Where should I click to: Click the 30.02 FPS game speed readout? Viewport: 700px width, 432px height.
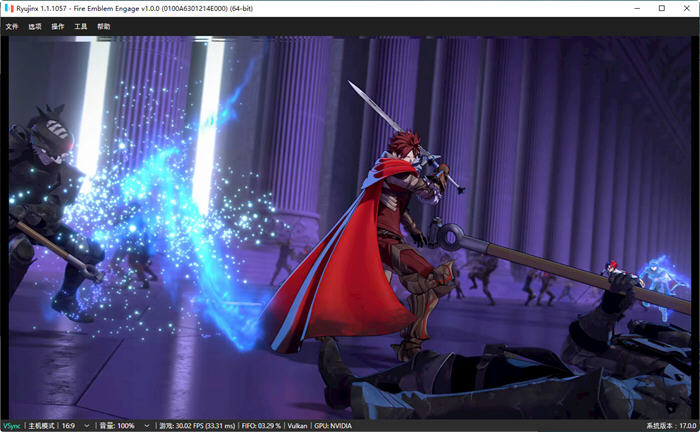[197, 426]
